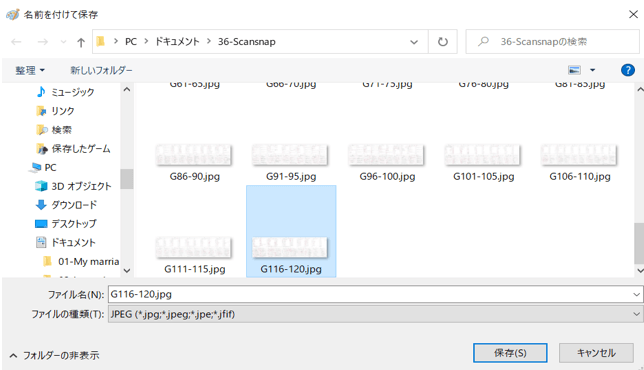Select 保存したゲーム in the navigation pane

81,149
